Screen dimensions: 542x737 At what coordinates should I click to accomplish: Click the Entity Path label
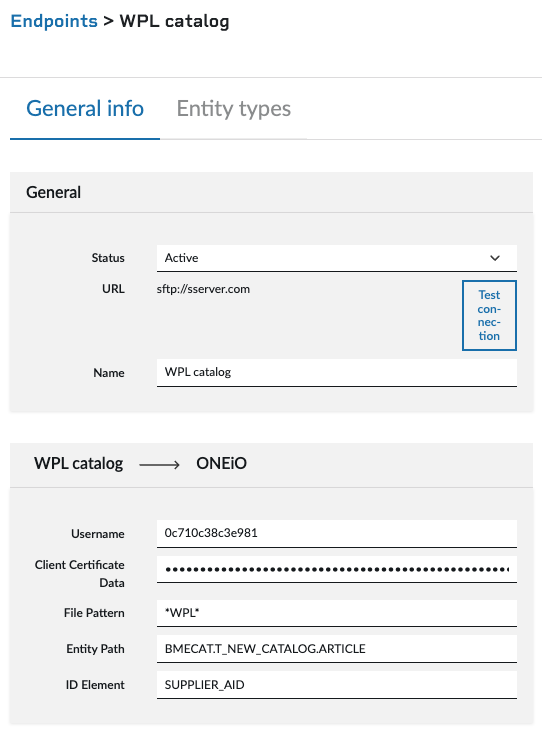[95, 649]
